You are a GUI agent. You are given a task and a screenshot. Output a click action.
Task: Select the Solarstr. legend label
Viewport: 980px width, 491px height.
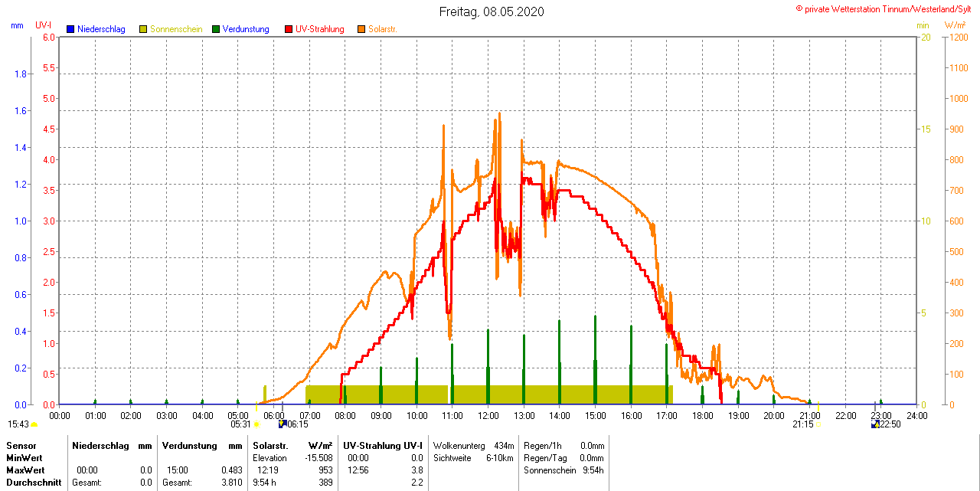point(383,29)
